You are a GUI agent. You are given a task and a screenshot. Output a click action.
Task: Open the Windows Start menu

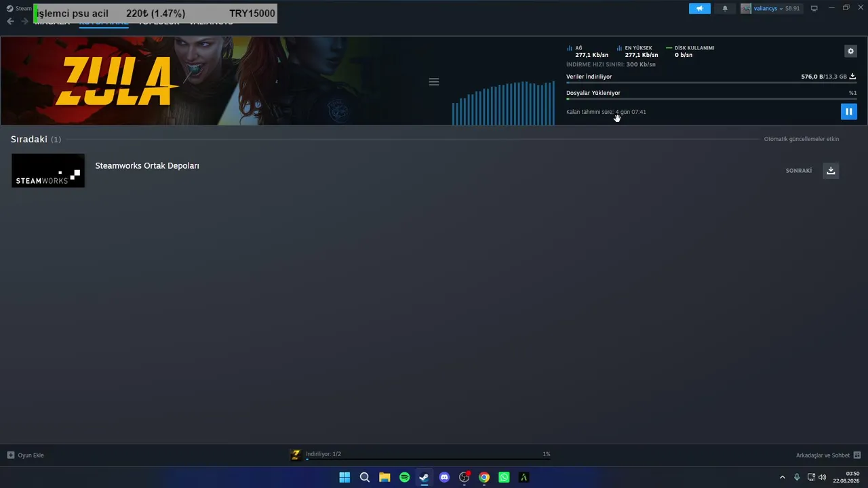point(344,477)
